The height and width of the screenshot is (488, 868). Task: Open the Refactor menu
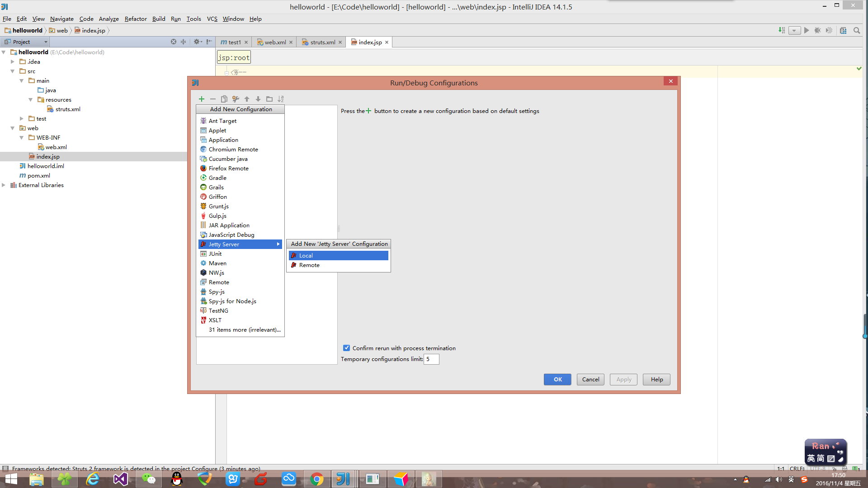(x=136, y=19)
